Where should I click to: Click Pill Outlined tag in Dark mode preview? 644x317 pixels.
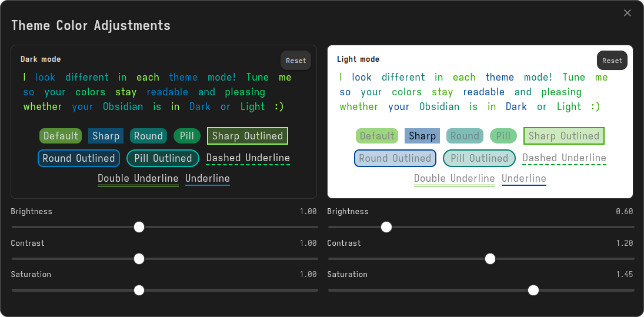click(x=163, y=158)
